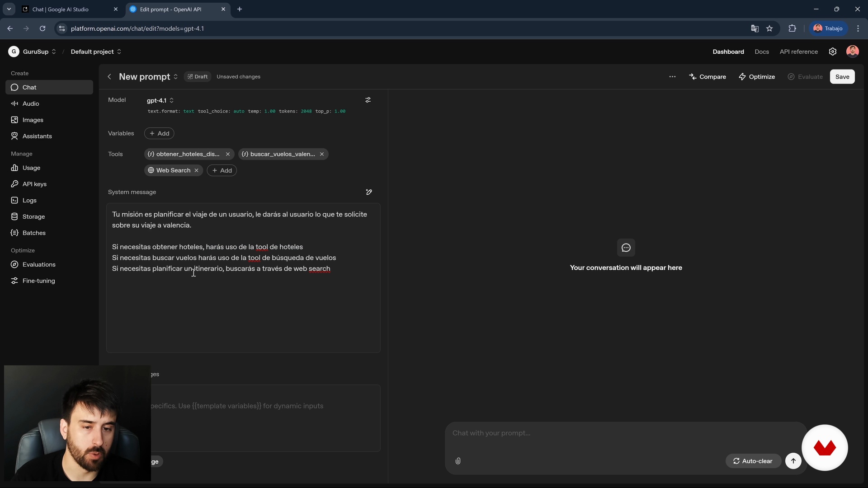Open Fine-tuning in the sidebar
868x488 pixels.
coord(38,281)
